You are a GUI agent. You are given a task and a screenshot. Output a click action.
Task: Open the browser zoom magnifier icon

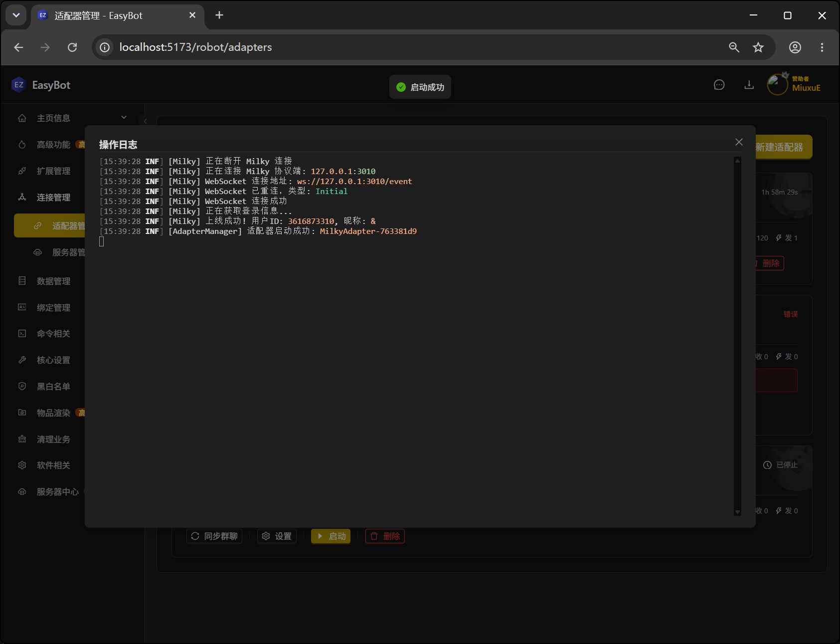pyautogui.click(x=734, y=47)
